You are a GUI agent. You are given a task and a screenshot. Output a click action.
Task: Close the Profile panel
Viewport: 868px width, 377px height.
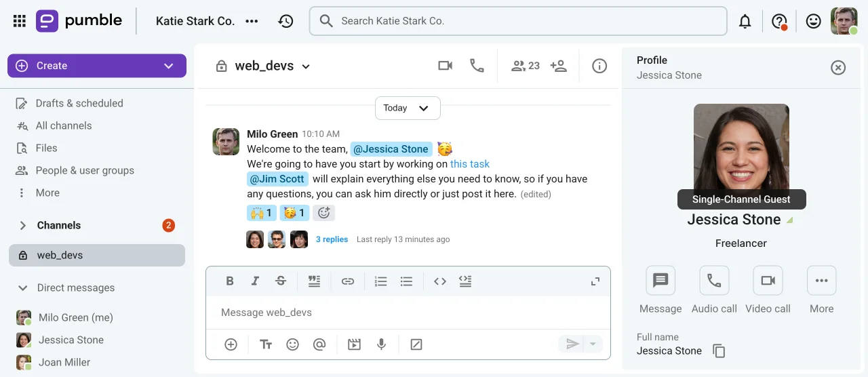839,67
